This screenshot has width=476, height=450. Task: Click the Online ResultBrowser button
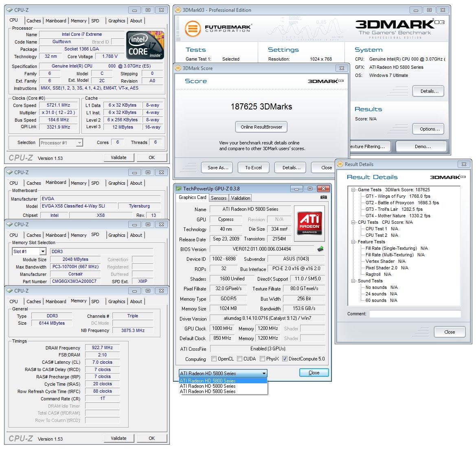261,127
